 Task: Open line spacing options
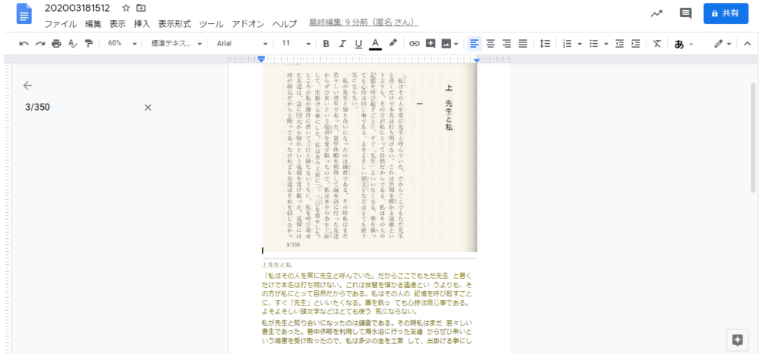[545, 44]
